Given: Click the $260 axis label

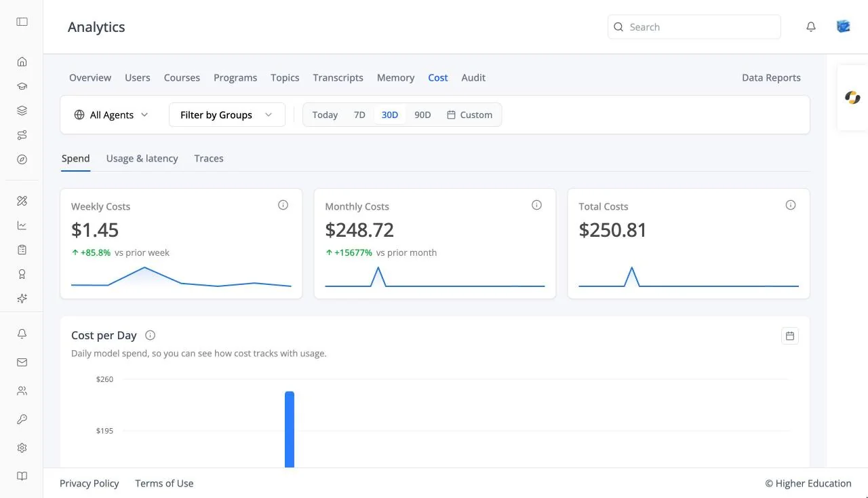Looking at the screenshot, I should coord(104,379).
